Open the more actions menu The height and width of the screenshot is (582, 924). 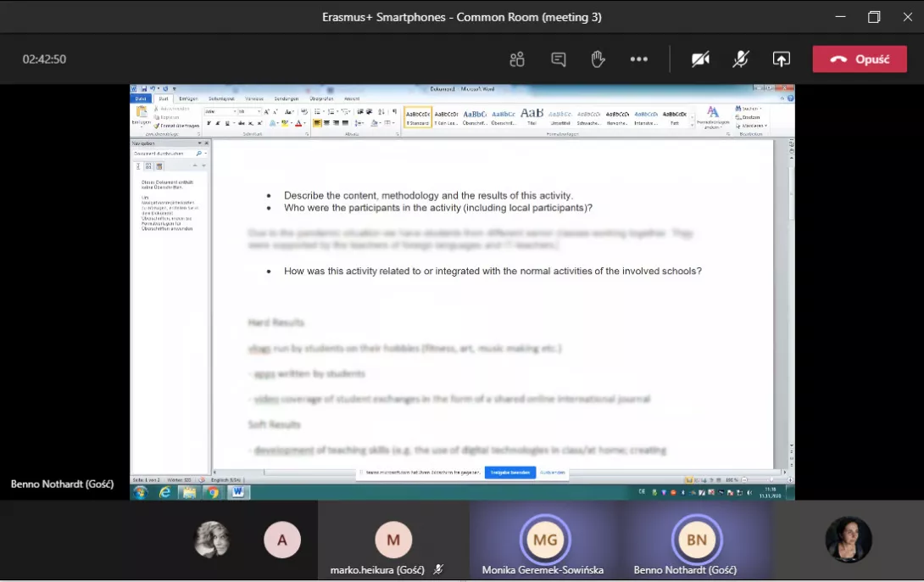click(x=638, y=59)
